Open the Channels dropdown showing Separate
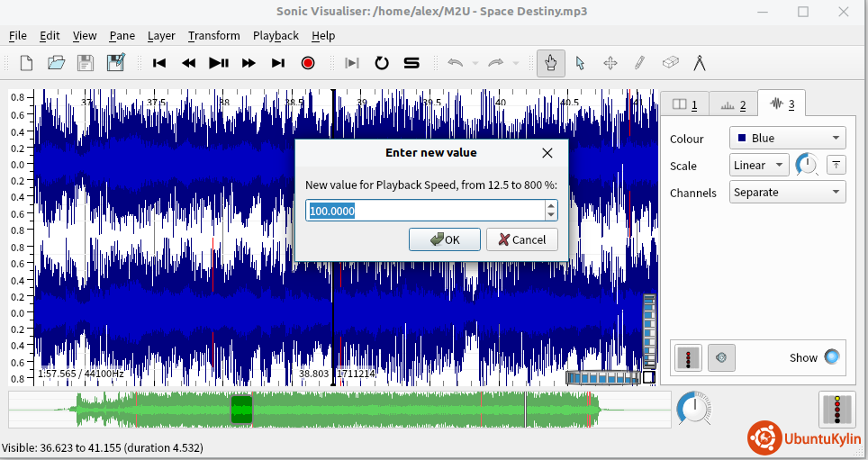The height and width of the screenshot is (460, 868). 787,192
